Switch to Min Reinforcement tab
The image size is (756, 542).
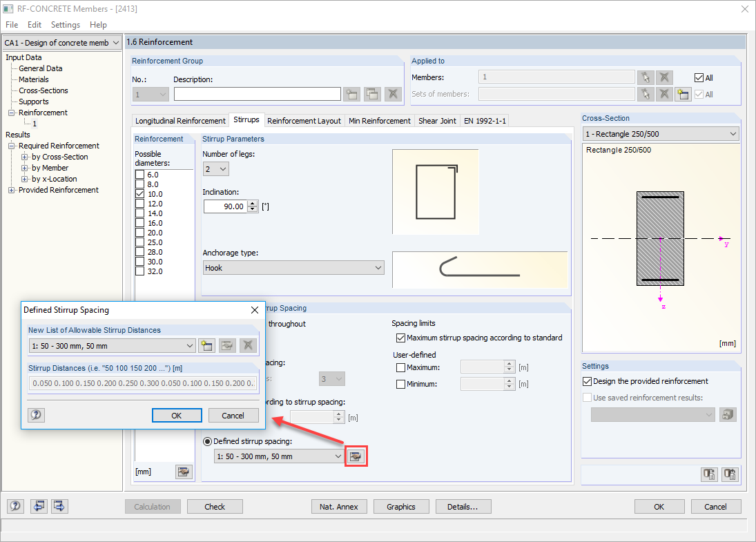tap(380, 121)
